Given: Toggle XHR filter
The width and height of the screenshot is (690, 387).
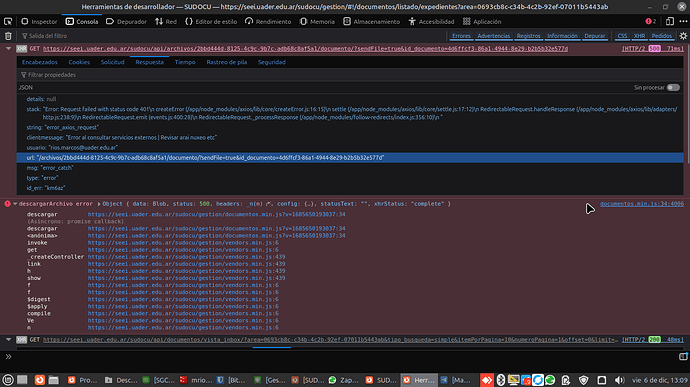Looking at the screenshot, I should [x=639, y=36].
